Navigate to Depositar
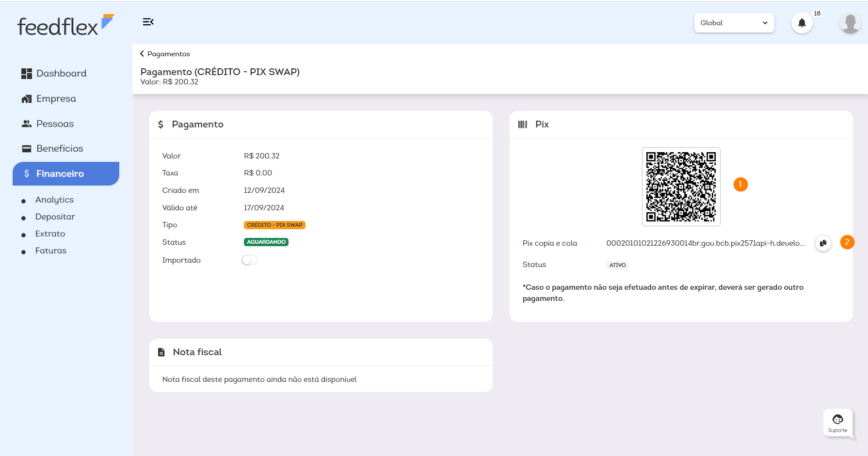Image resolution: width=868 pixels, height=456 pixels. click(x=55, y=217)
